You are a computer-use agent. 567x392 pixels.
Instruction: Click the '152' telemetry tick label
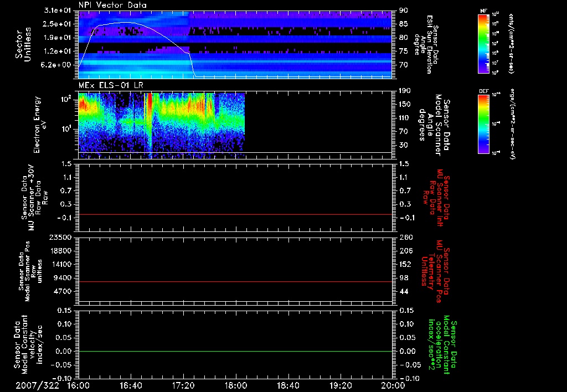(x=406, y=264)
